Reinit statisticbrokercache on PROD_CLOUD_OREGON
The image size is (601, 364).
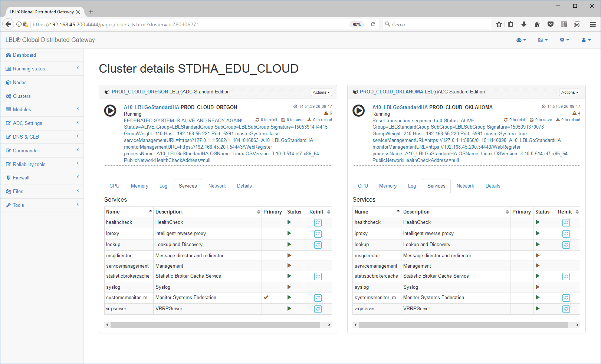(x=318, y=277)
